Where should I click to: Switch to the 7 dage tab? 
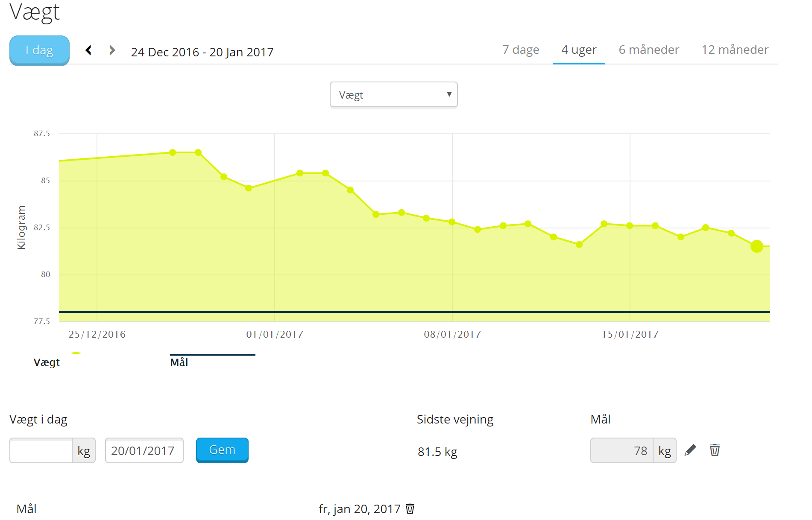(521, 50)
